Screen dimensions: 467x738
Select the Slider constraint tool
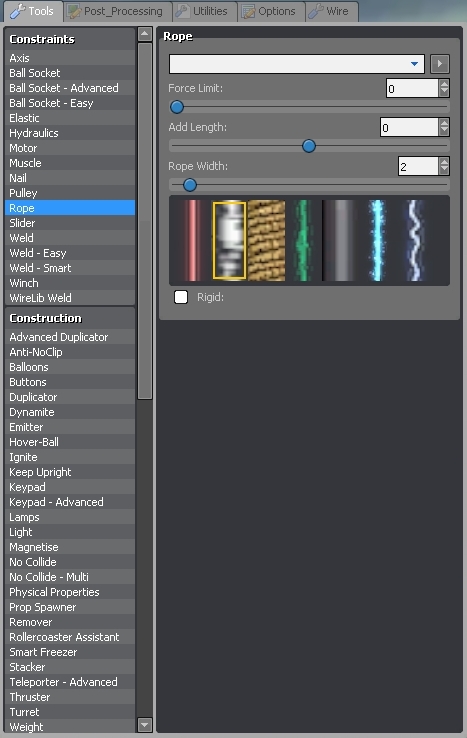click(x=70, y=223)
